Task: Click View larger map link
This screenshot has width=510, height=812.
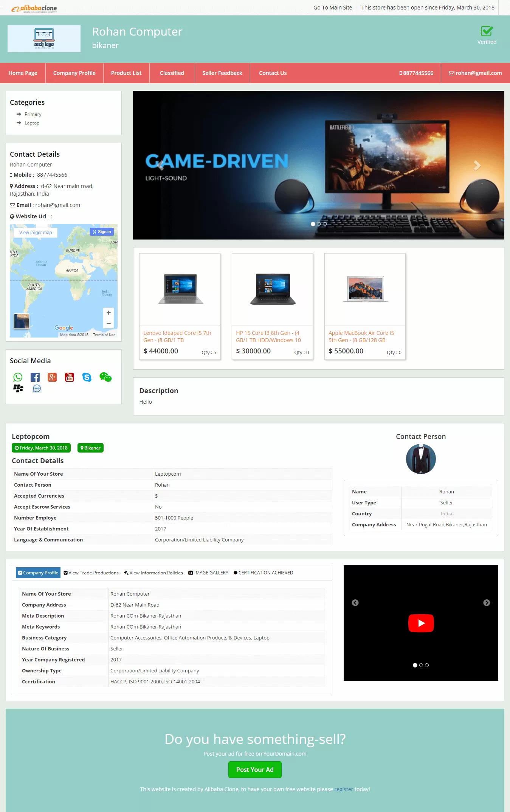Action: (x=36, y=232)
